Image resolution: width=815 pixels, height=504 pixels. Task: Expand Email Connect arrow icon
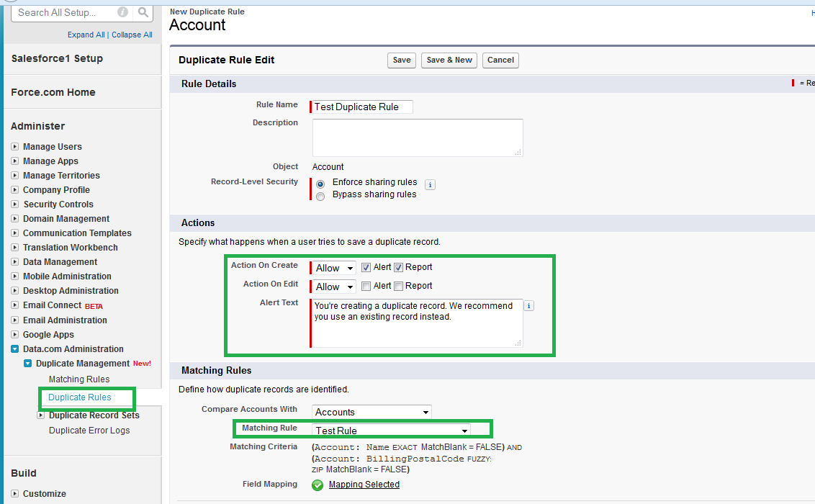pos(15,305)
